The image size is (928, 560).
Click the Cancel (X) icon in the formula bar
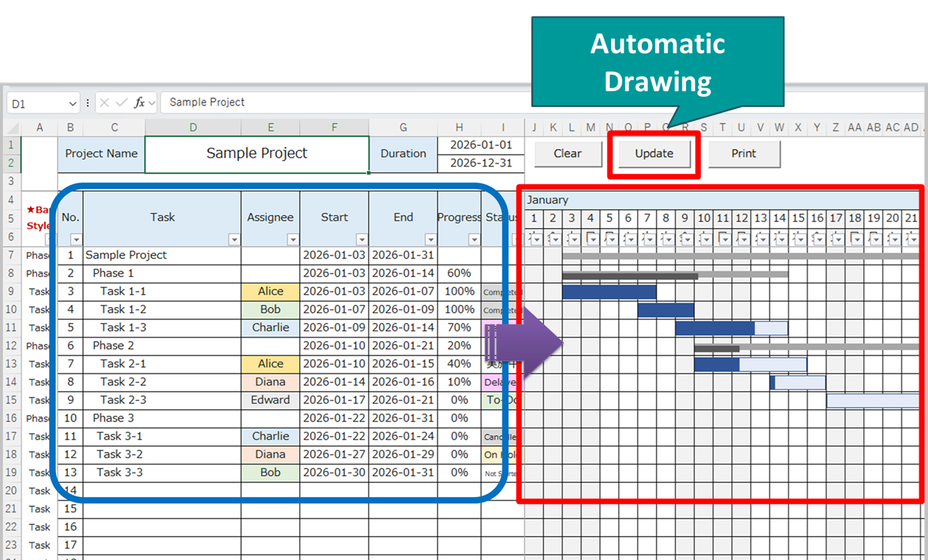[104, 102]
